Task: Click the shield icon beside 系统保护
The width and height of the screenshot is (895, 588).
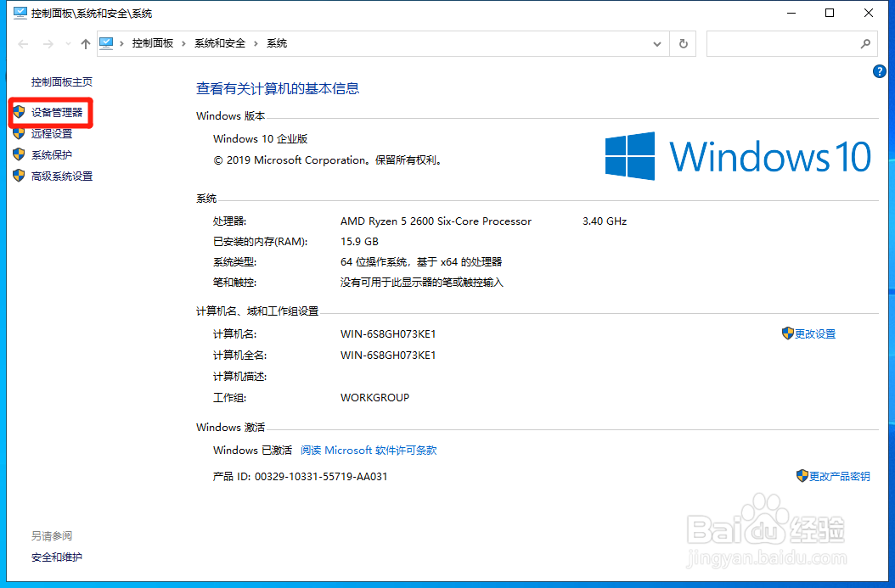Action: (19, 154)
